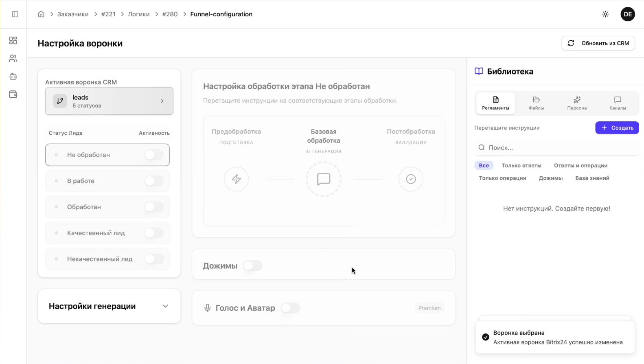The width and height of the screenshot is (644, 364).
Task: Open the dashboard grid icon in sidebar
Action: (x=13, y=40)
